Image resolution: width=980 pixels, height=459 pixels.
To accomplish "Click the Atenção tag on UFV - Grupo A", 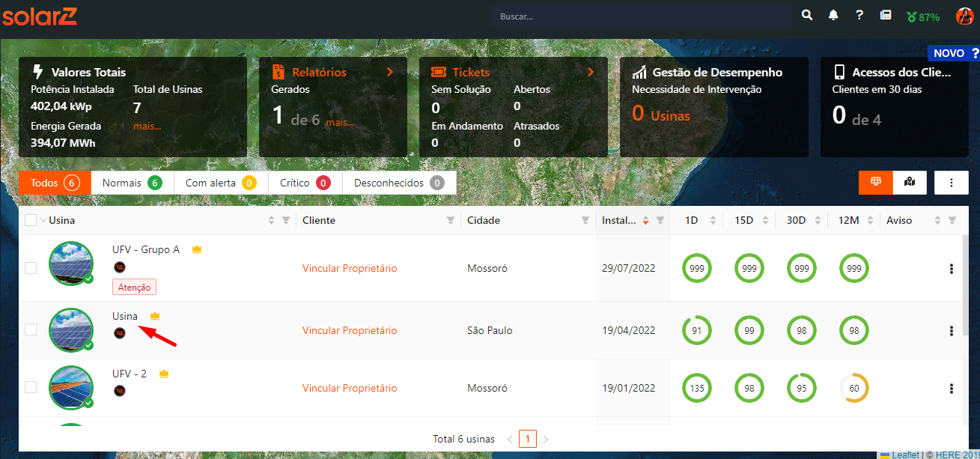I will (x=134, y=287).
